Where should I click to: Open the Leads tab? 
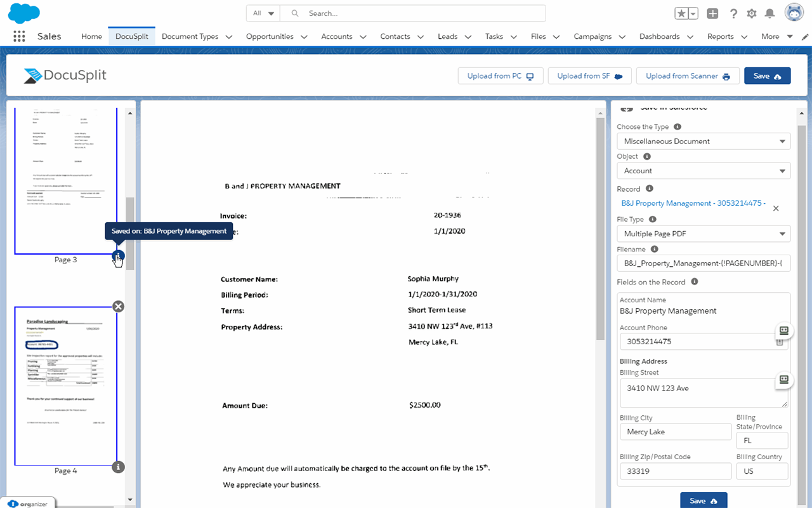pyautogui.click(x=447, y=36)
